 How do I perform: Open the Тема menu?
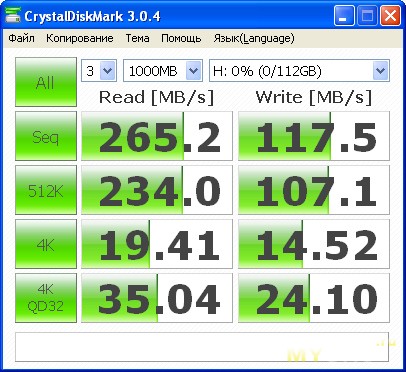pos(137,38)
